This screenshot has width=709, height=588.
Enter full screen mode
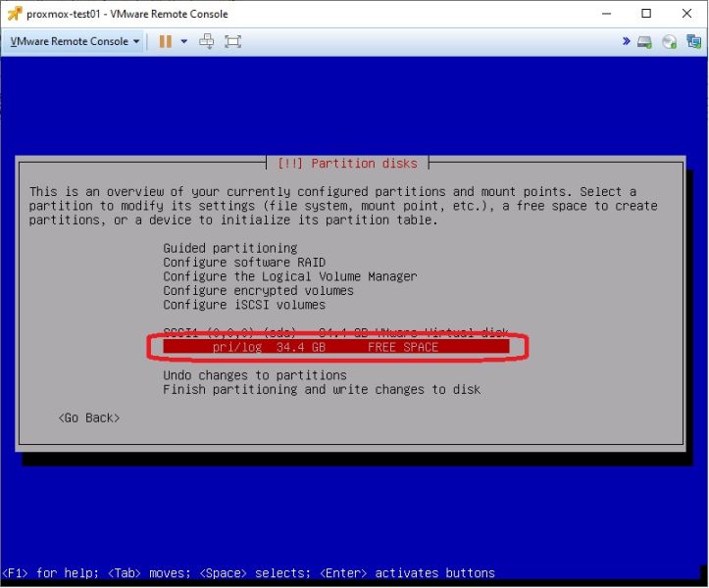232,41
